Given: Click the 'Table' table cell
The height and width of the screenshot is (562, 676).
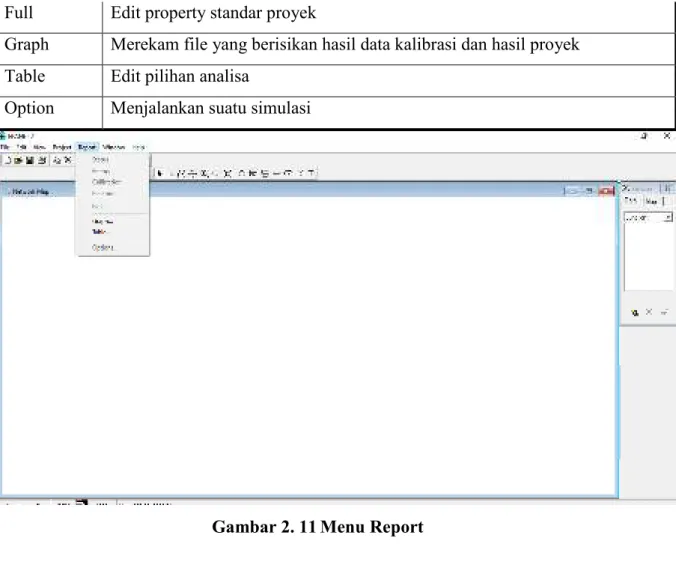Looking at the screenshot, I should [x=51, y=81].
